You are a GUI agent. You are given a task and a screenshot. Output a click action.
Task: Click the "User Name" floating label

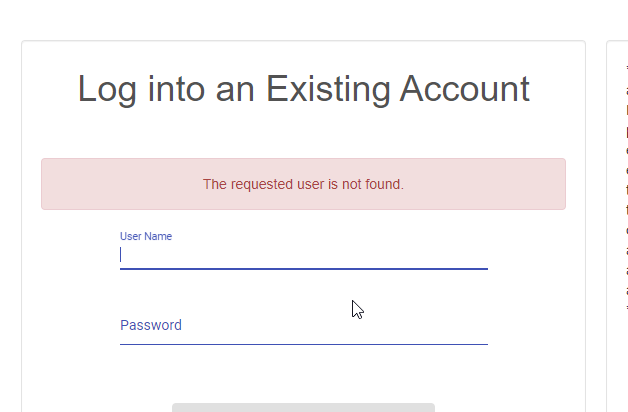click(146, 237)
